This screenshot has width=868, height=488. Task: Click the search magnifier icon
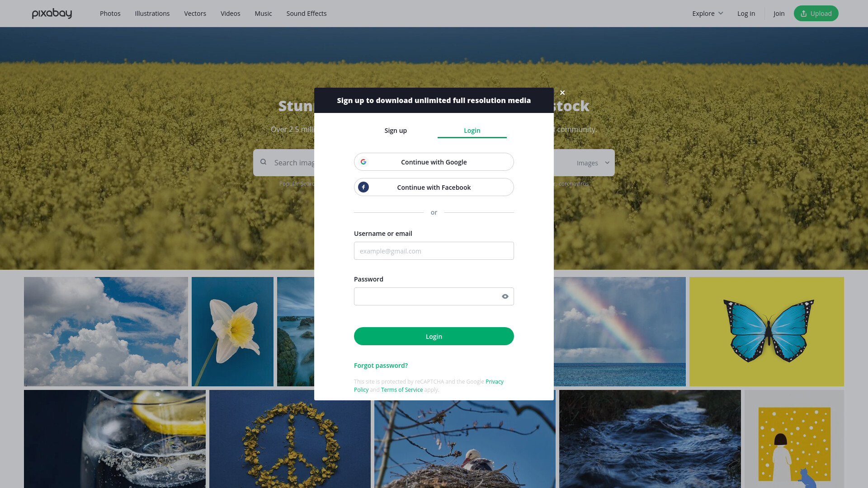(x=264, y=162)
